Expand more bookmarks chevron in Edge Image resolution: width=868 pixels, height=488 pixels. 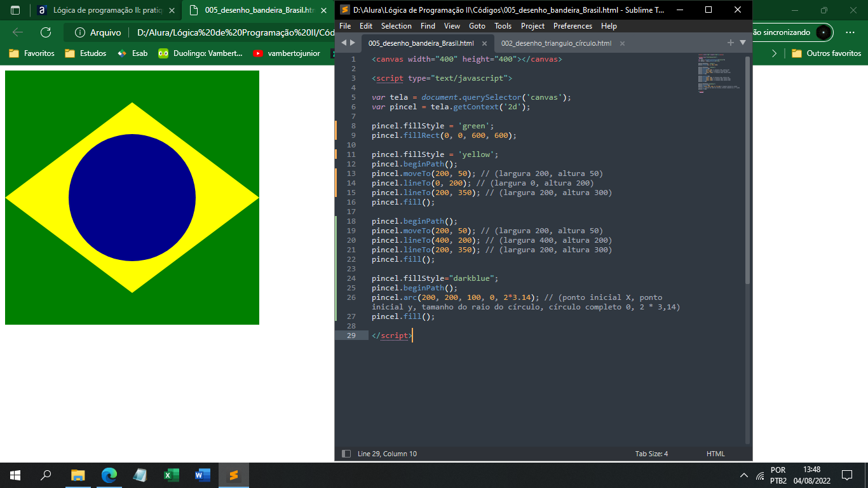[x=774, y=53]
